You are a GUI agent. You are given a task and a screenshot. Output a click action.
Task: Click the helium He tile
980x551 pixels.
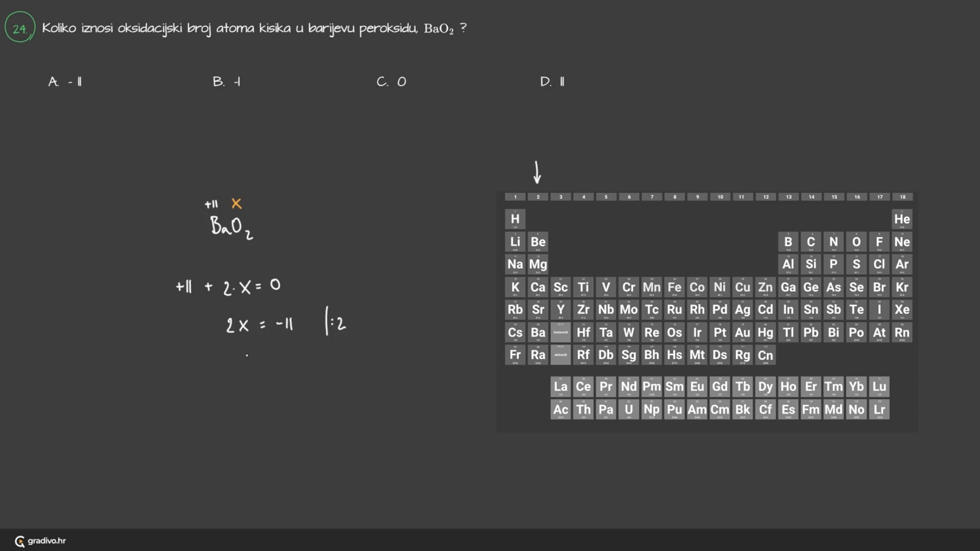coord(901,219)
